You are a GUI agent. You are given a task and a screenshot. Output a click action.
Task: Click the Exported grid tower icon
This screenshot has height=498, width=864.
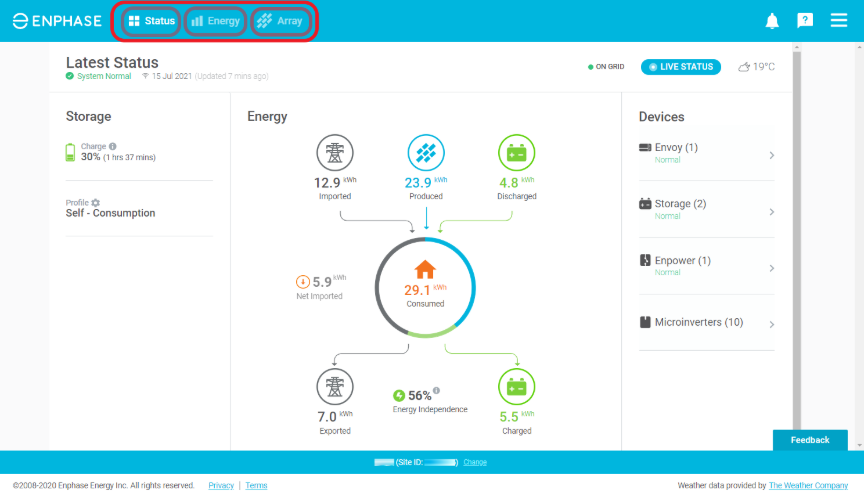click(334, 387)
